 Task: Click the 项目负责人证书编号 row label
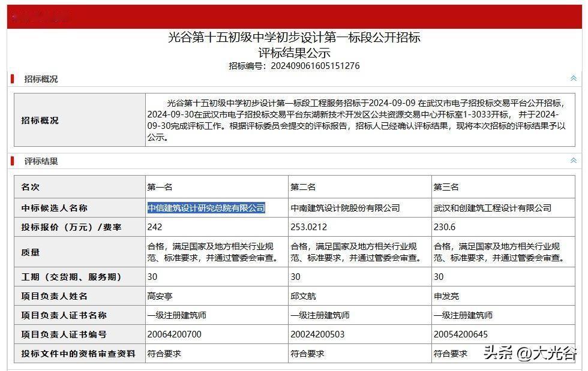click(64, 334)
